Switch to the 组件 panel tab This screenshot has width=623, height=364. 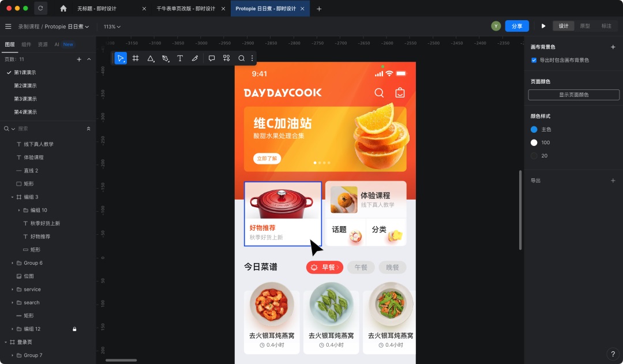click(26, 44)
